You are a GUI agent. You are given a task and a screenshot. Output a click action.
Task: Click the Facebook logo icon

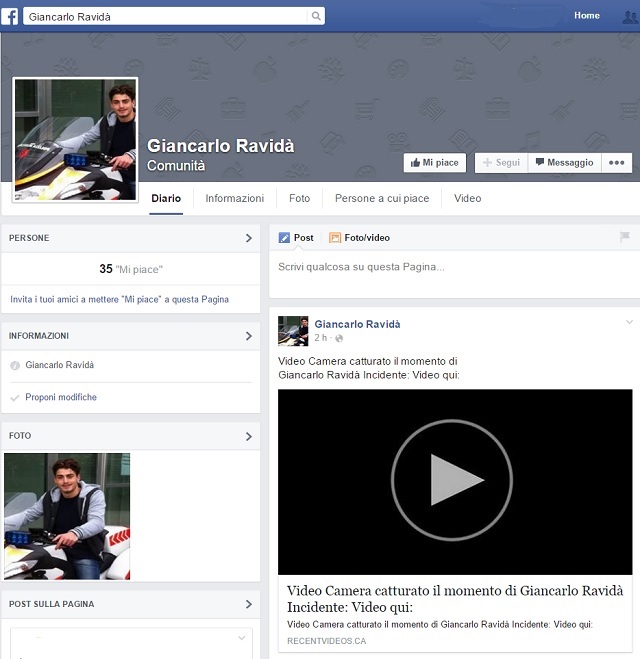coord(9,16)
